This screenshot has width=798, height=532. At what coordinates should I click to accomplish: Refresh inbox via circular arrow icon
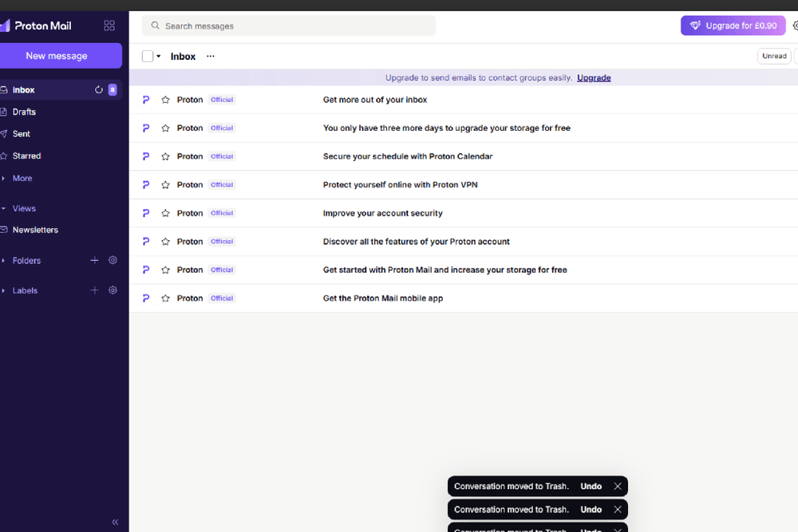pyautogui.click(x=99, y=90)
